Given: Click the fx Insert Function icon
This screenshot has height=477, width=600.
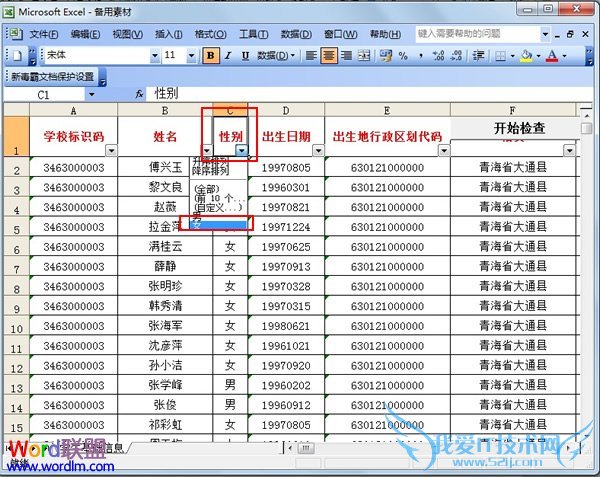Looking at the screenshot, I should [140, 94].
